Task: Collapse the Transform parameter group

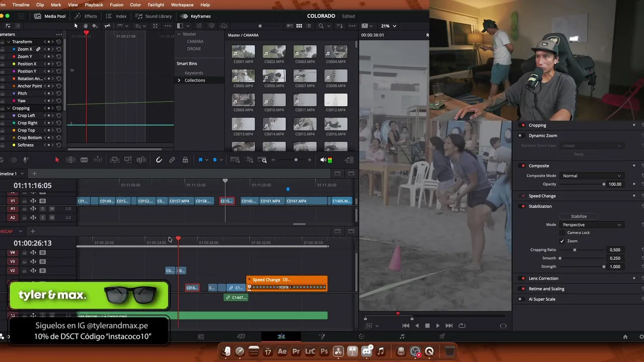Action: (x=9, y=42)
